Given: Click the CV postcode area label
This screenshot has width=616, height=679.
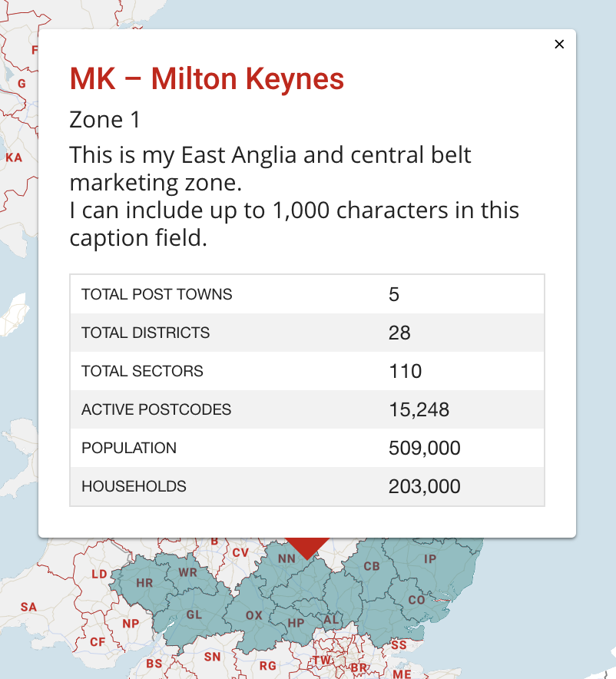Looking at the screenshot, I should point(240,552).
